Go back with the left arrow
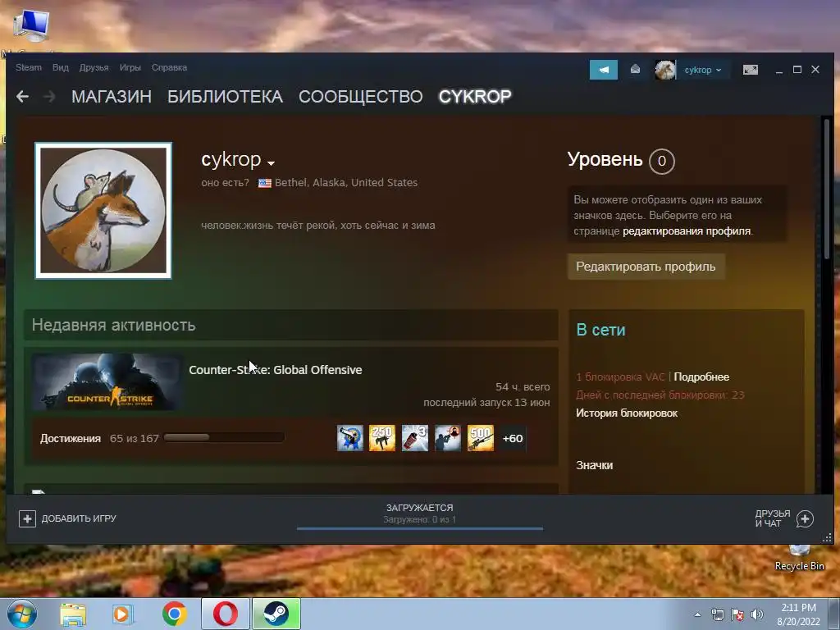Screen dimensions: 840x630 pos(22,97)
